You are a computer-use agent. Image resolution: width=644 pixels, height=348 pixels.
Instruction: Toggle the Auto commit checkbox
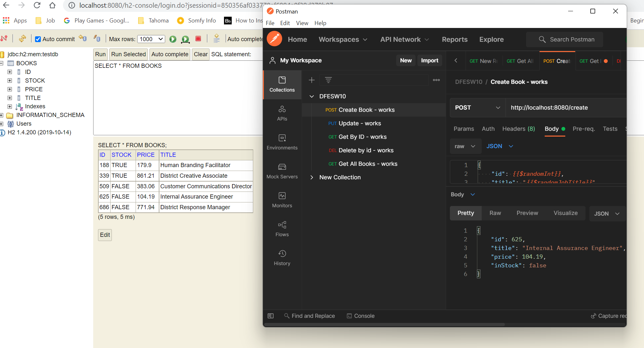click(x=38, y=39)
